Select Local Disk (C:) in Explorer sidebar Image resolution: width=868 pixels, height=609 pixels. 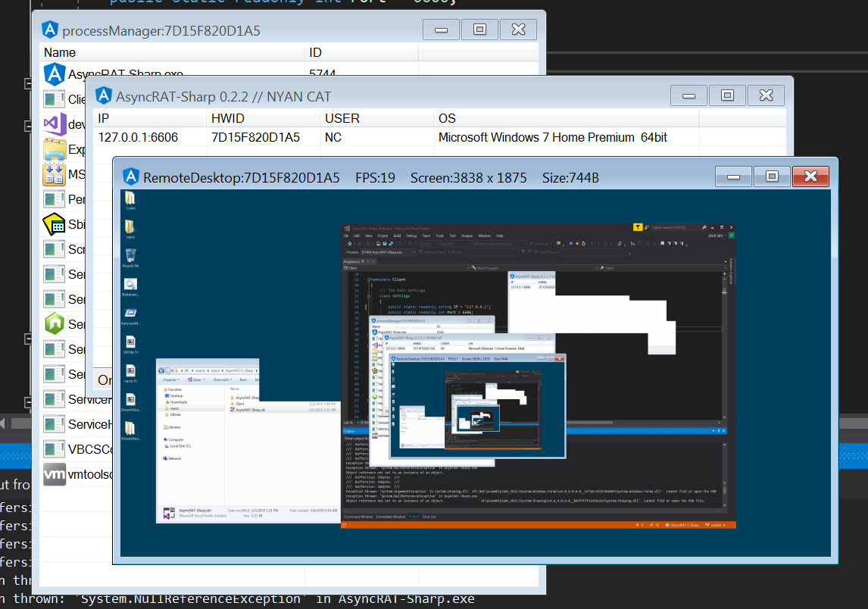(x=177, y=445)
